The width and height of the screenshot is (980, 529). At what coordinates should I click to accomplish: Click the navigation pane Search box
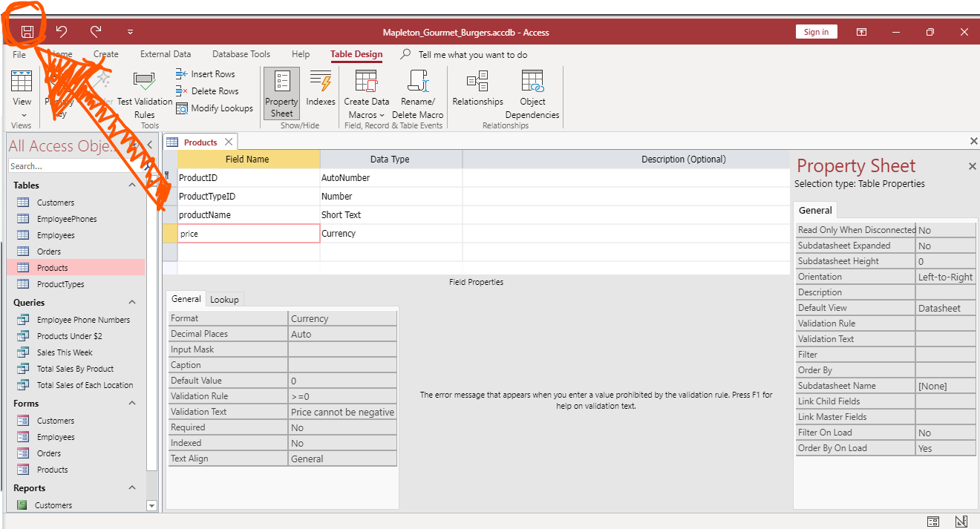point(76,166)
